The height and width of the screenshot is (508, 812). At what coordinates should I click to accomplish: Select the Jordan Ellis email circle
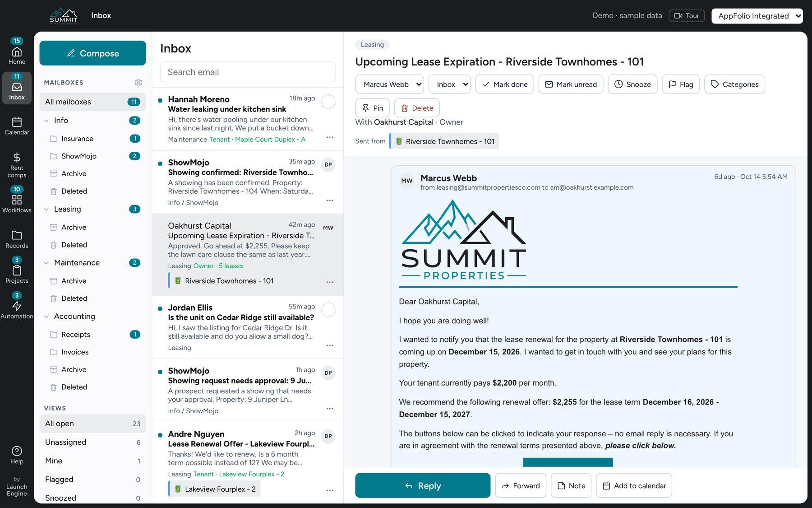click(328, 310)
